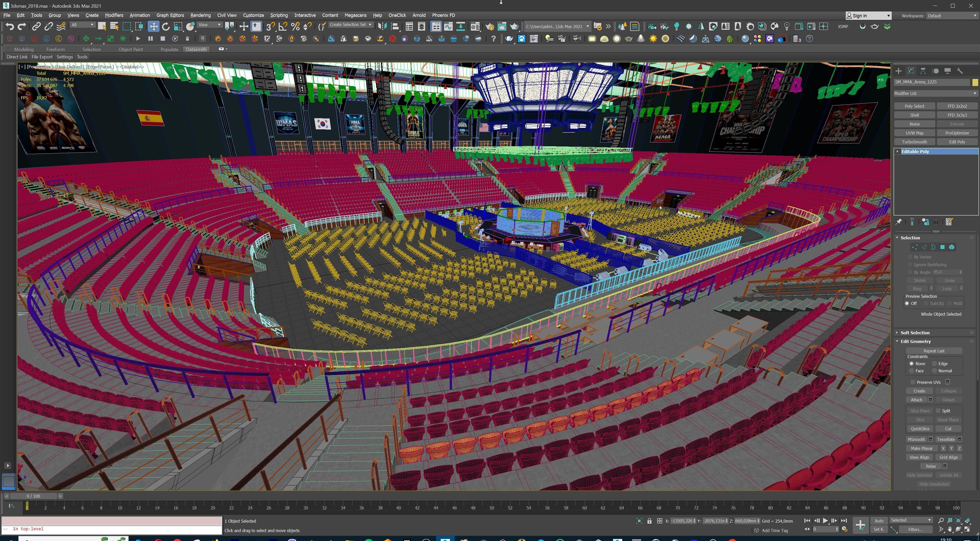
Task: Switch to the Create command panel tab
Action: [x=899, y=71]
